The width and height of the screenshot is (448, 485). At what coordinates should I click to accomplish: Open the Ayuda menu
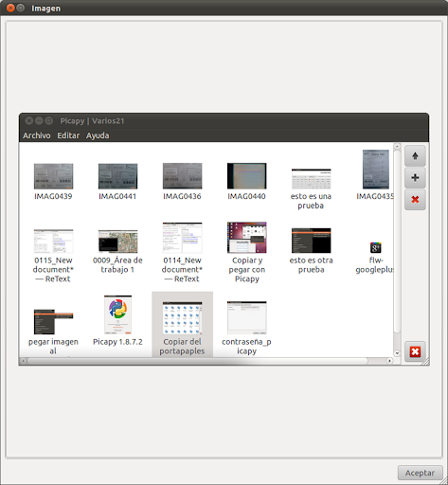98,135
